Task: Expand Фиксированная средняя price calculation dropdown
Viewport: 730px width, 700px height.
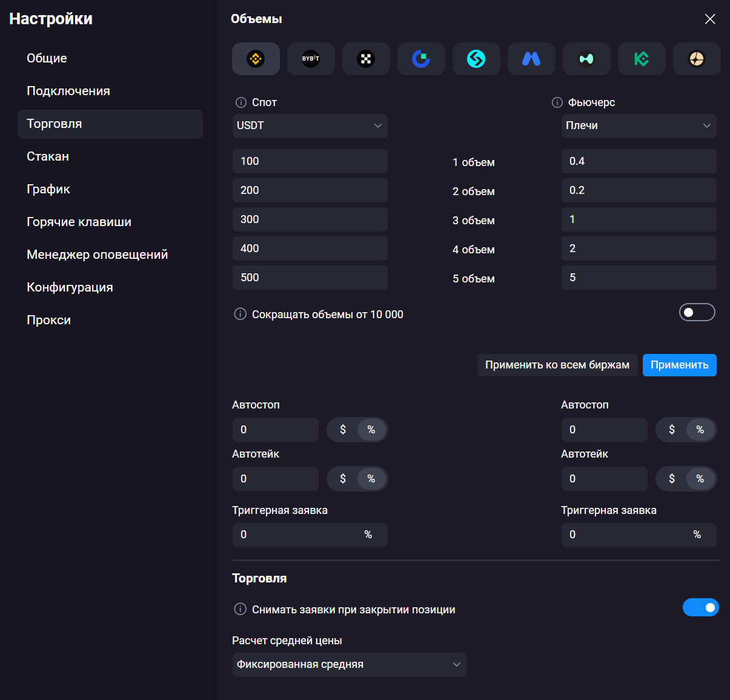Action: click(x=349, y=664)
